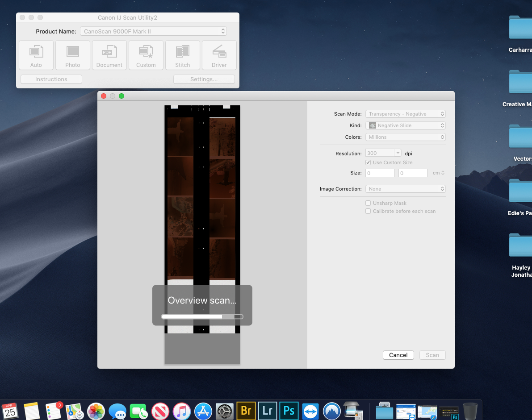Choose the Document PDF scan icon
This screenshot has height=420, width=532.
[x=109, y=55]
